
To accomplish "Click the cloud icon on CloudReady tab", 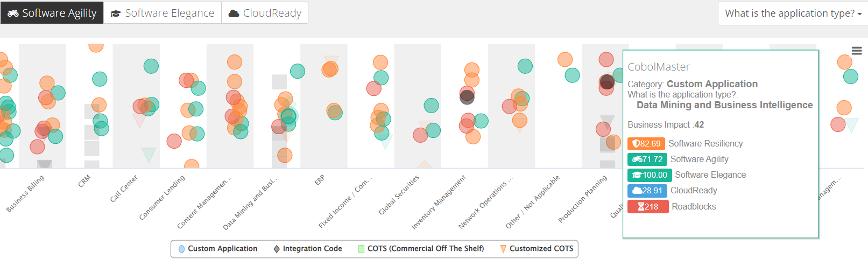I will pos(234,13).
